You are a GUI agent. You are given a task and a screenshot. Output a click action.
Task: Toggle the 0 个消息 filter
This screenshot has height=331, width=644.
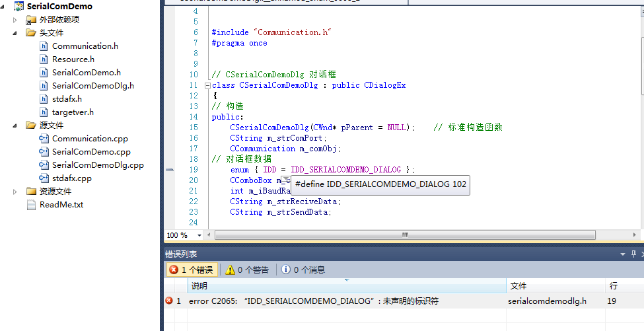[x=303, y=270]
